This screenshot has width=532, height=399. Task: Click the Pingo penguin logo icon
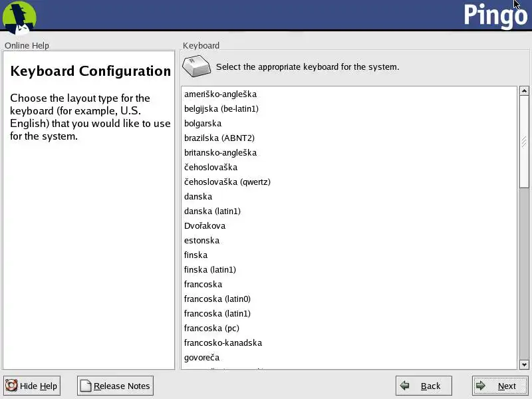click(x=19, y=17)
